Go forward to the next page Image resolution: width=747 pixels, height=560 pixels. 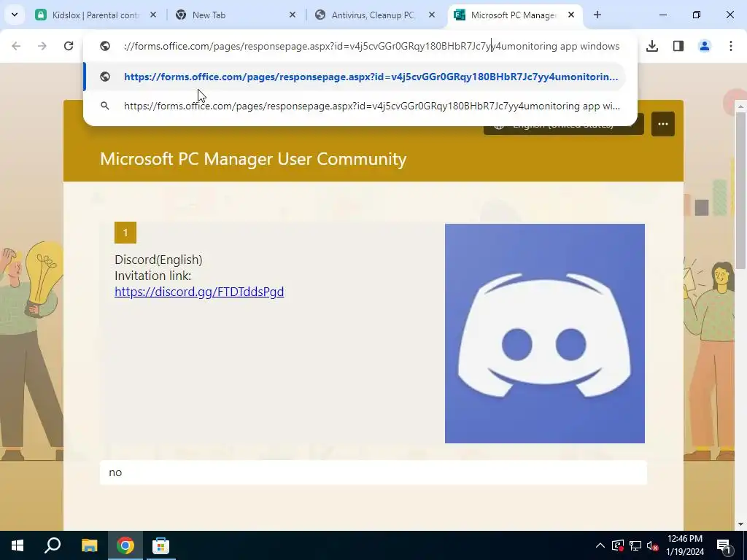coord(42,46)
